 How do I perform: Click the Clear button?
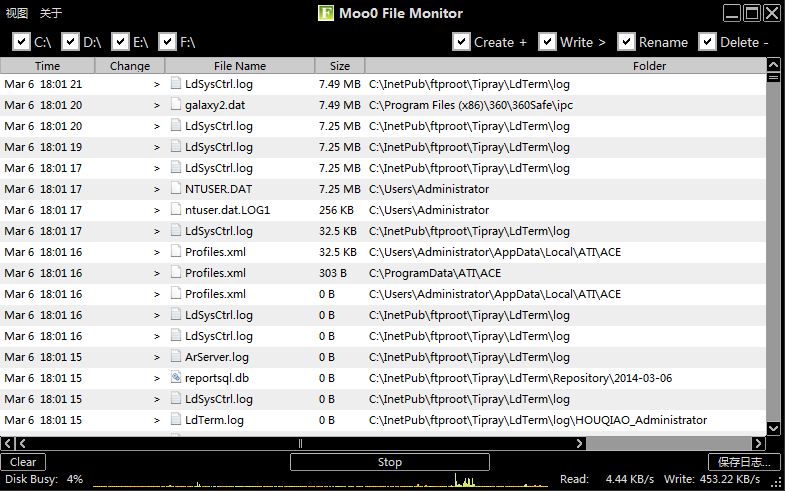[x=23, y=462]
